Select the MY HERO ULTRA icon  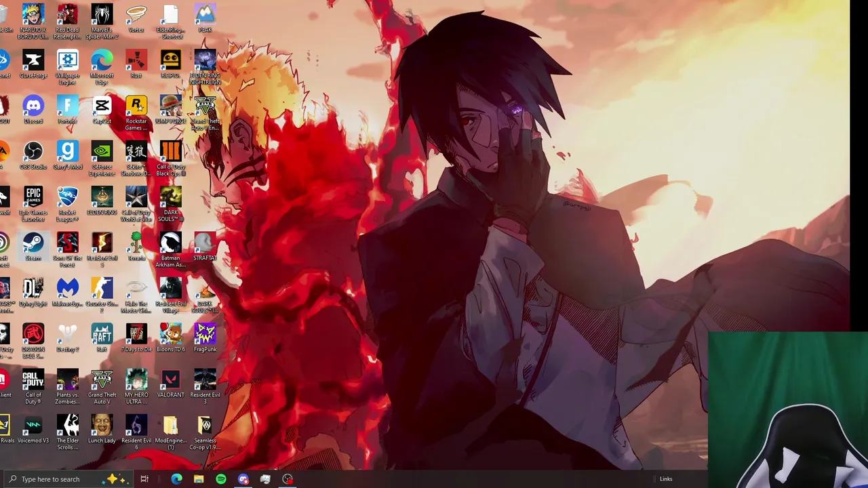136,386
